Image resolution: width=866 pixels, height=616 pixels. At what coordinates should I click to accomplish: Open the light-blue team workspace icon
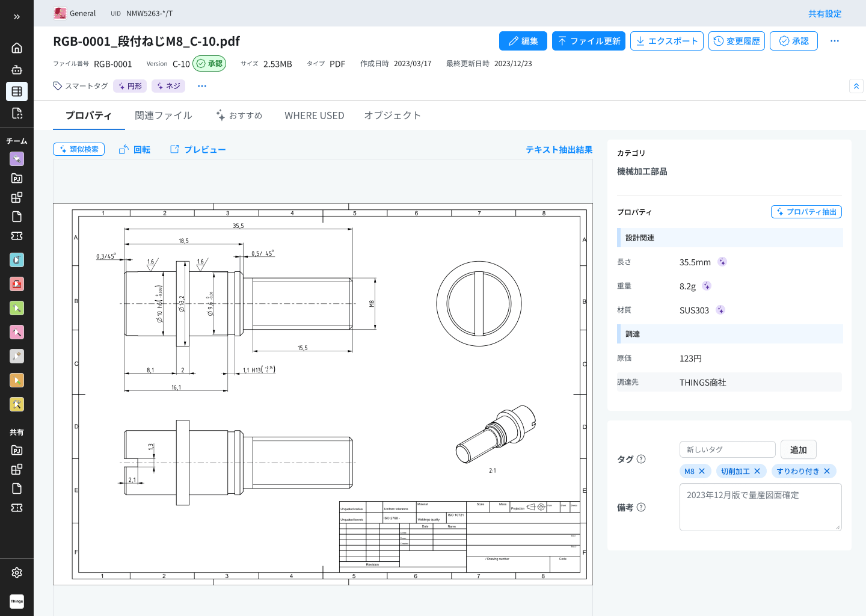click(x=17, y=260)
